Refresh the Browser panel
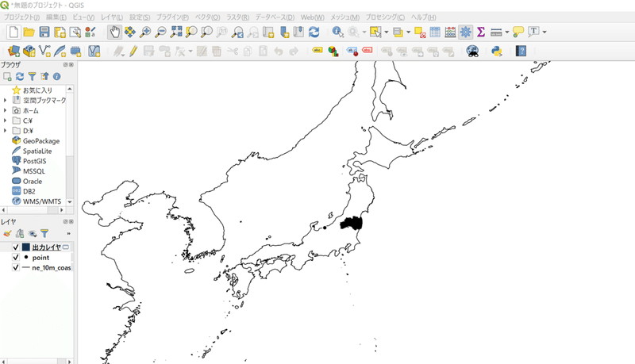Image resolution: width=635 pixels, height=364 pixels. click(x=19, y=76)
